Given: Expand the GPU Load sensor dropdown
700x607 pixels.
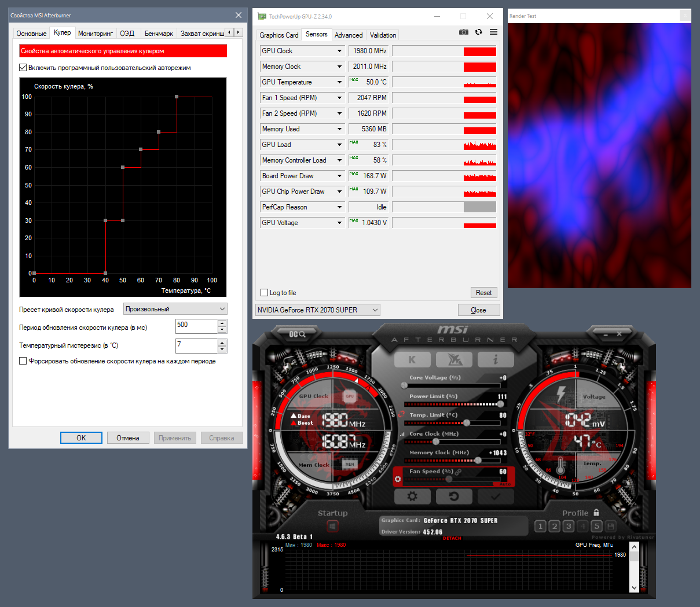Looking at the screenshot, I should pyautogui.click(x=339, y=145).
